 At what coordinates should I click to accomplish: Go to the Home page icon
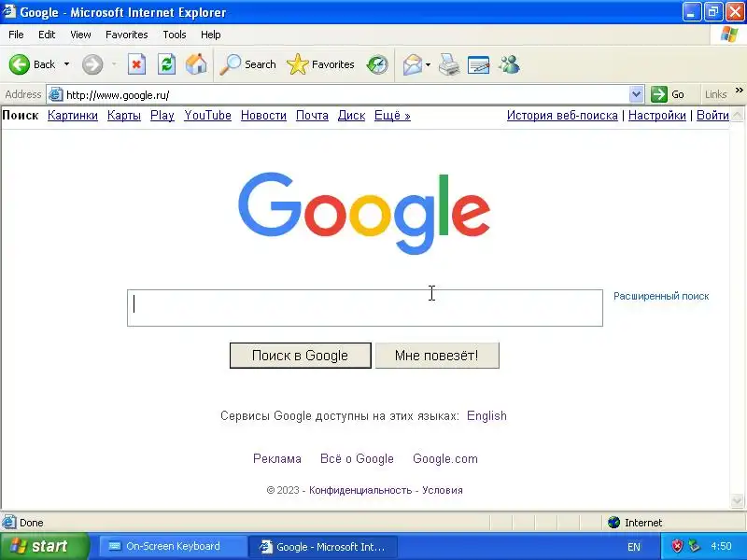196,64
